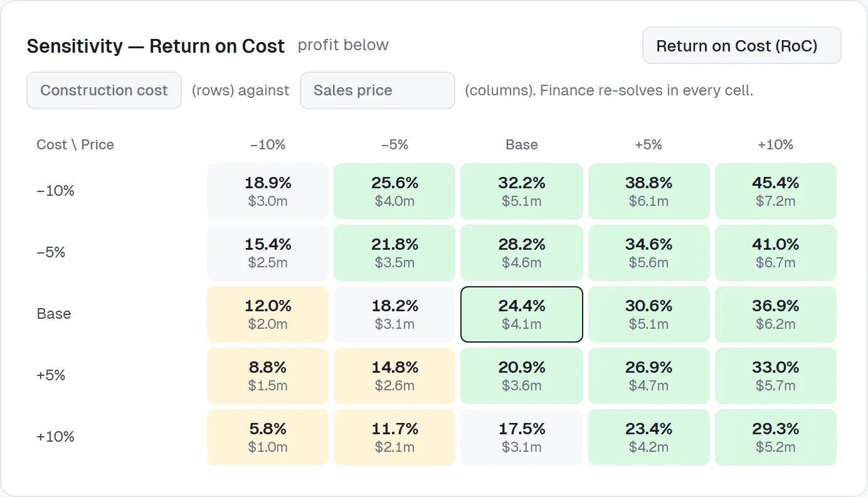This screenshot has height=497, width=868.
Task: Open the Return on Cost (RoC) metric dropdown
Action: click(x=741, y=45)
